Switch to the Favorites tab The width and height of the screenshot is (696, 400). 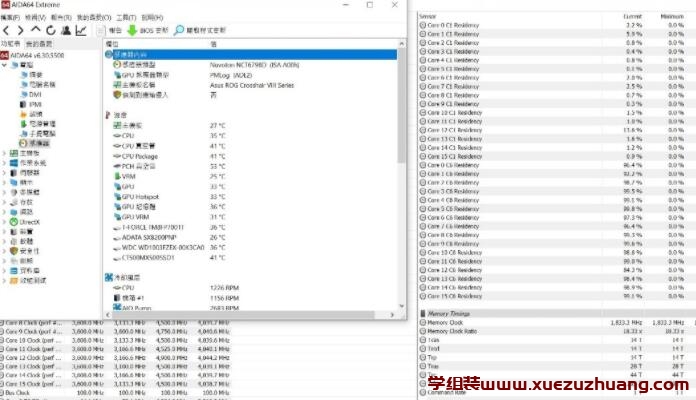[x=39, y=44]
